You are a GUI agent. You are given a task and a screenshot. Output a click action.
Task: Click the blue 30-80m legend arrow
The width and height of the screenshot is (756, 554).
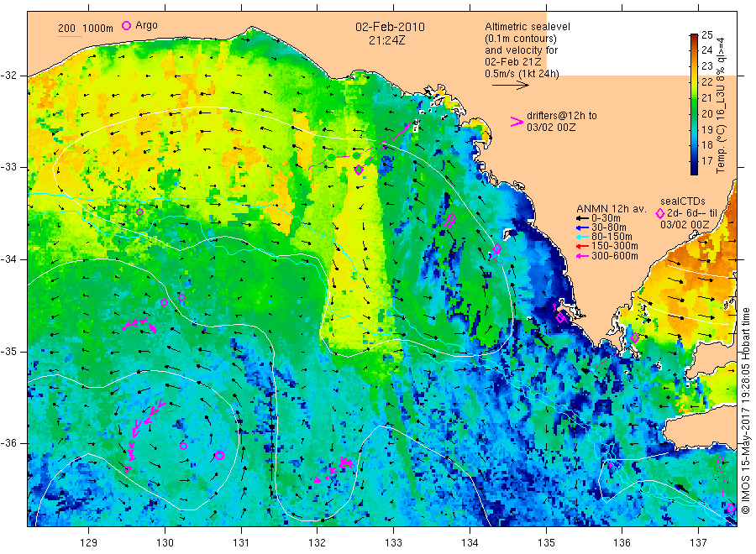(582, 227)
